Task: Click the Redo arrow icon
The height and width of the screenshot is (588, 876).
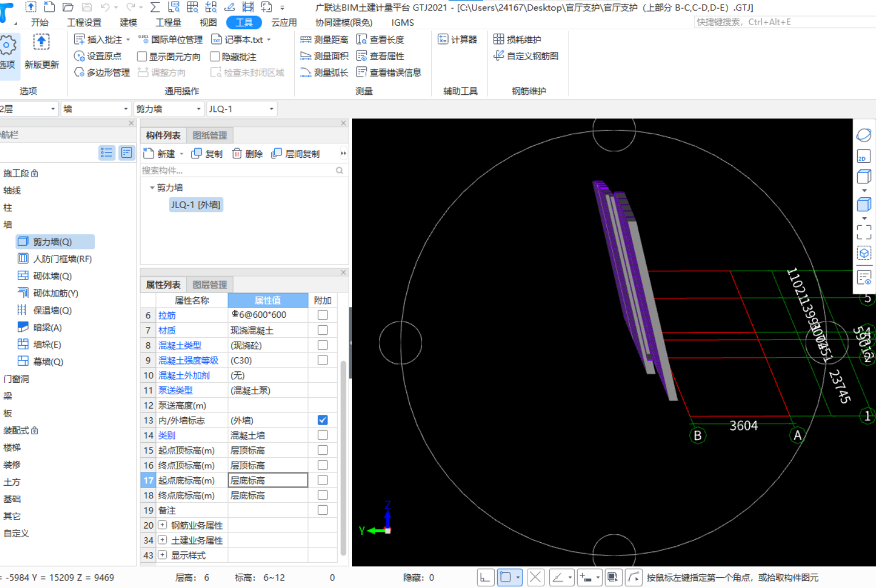Action: [x=131, y=7]
